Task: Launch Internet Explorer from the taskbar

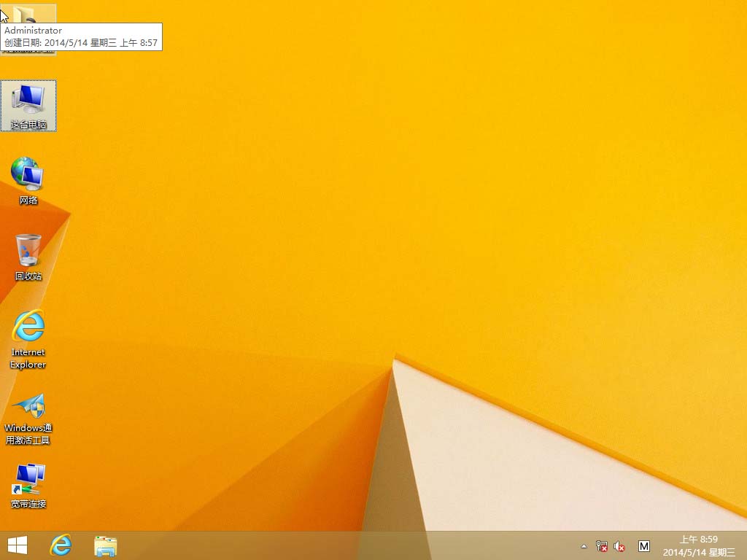Action: [61, 545]
